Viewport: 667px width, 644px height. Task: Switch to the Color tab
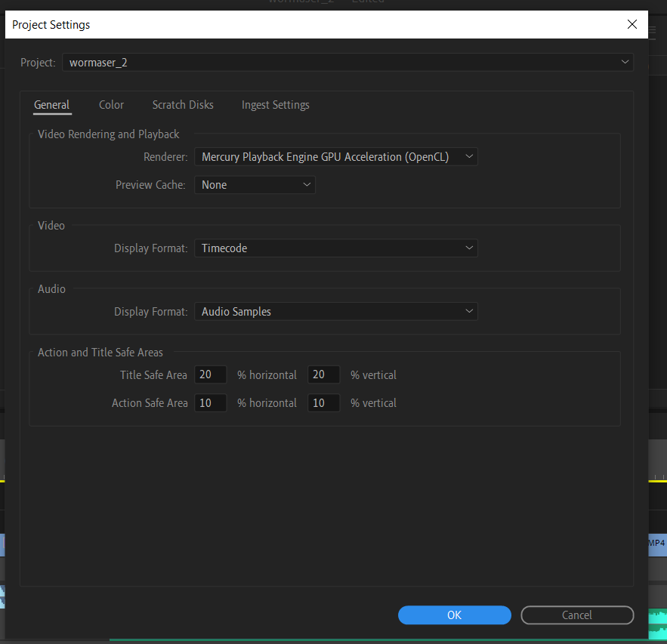click(x=112, y=105)
